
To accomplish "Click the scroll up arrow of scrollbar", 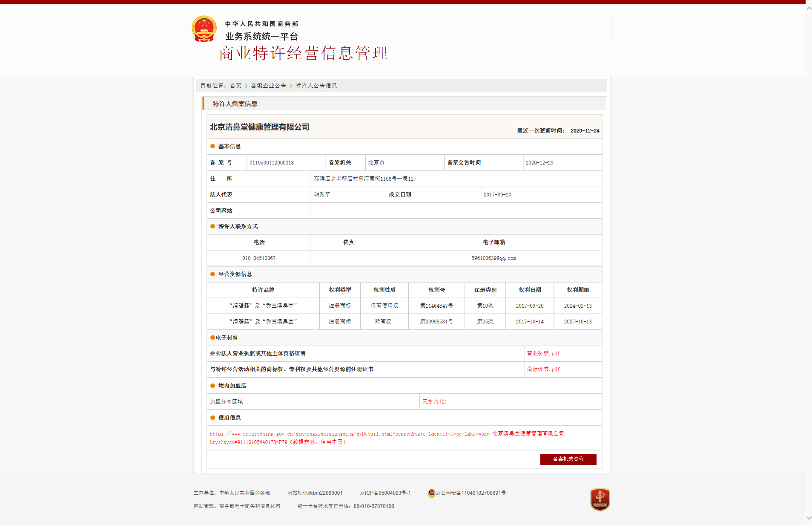I will pyautogui.click(x=809, y=8).
